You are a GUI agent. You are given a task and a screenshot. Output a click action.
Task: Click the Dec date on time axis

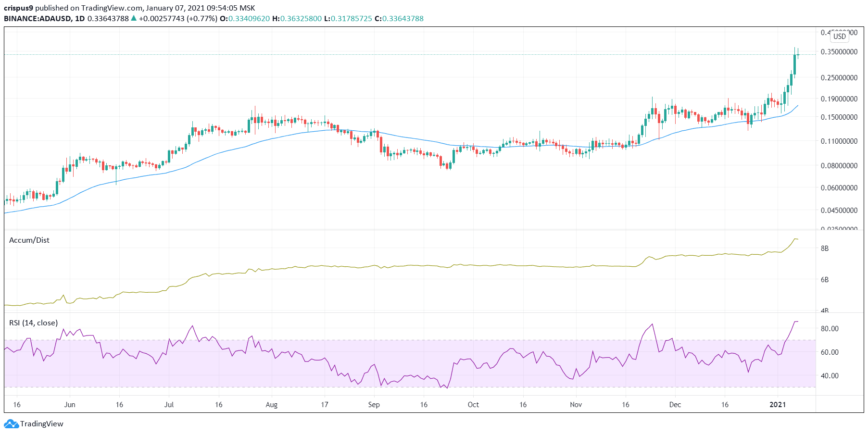[675, 405]
